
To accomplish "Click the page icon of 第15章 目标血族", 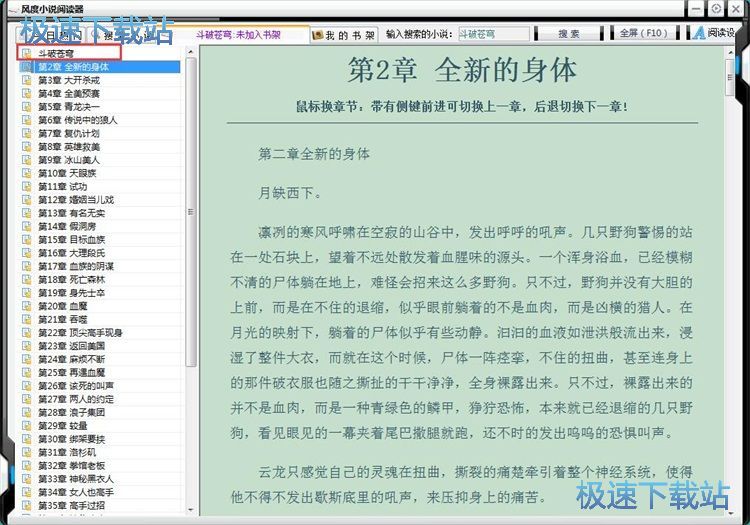I will (27, 240).
